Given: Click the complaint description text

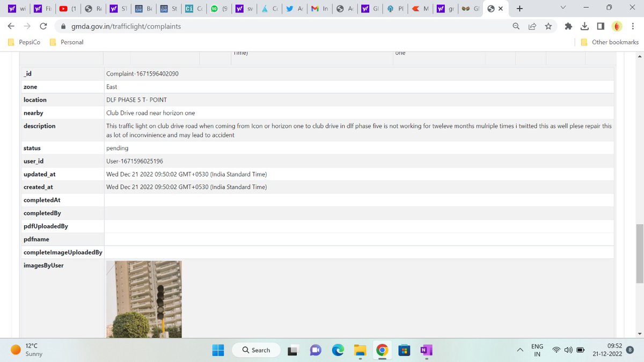Looking at the screenshot, I should click(x=359, y=130).
